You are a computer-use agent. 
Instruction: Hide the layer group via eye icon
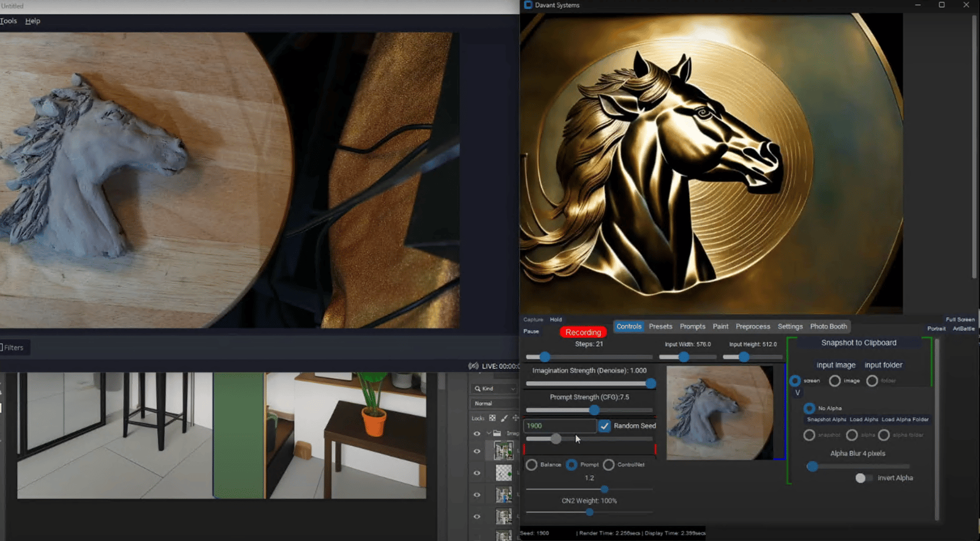point(477,433)
